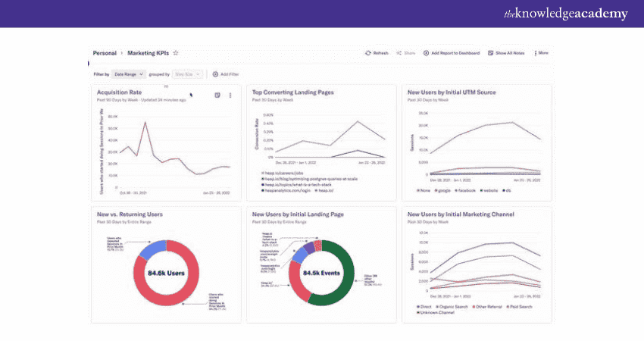Image resolution: width=644 pixels, height=341 pixels.
Task: Open the three-dot menu on Acquisition Rate card
Action: tap(230, 95)
